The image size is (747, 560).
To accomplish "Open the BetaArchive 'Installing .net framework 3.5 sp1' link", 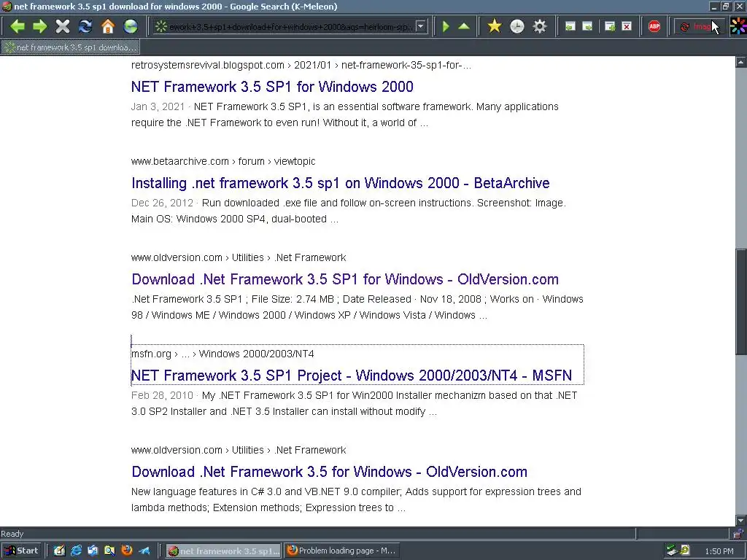I will click(340, 183).
